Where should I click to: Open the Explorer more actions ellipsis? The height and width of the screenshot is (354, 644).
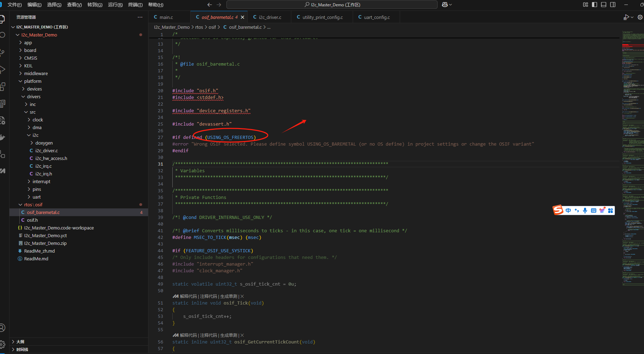[140, 17]
